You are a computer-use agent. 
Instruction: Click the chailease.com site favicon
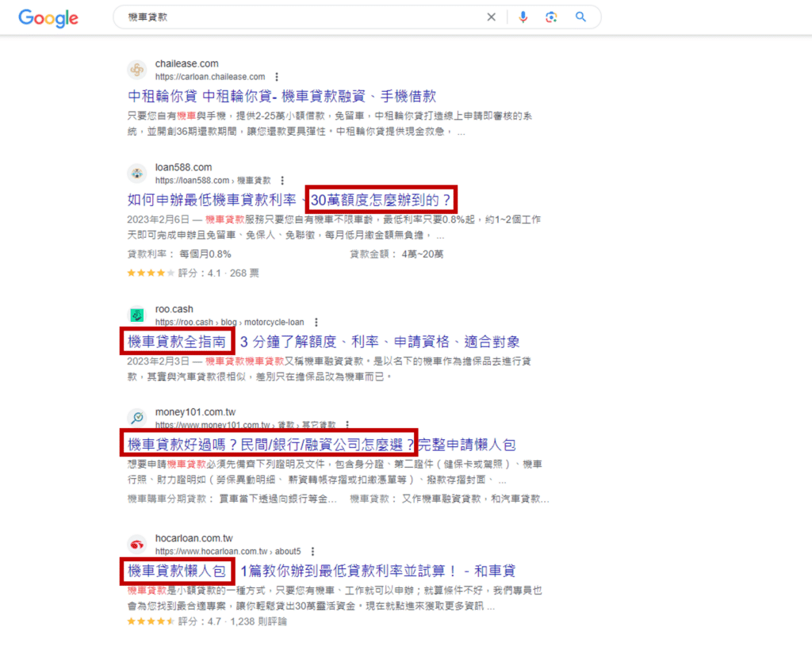137,70
